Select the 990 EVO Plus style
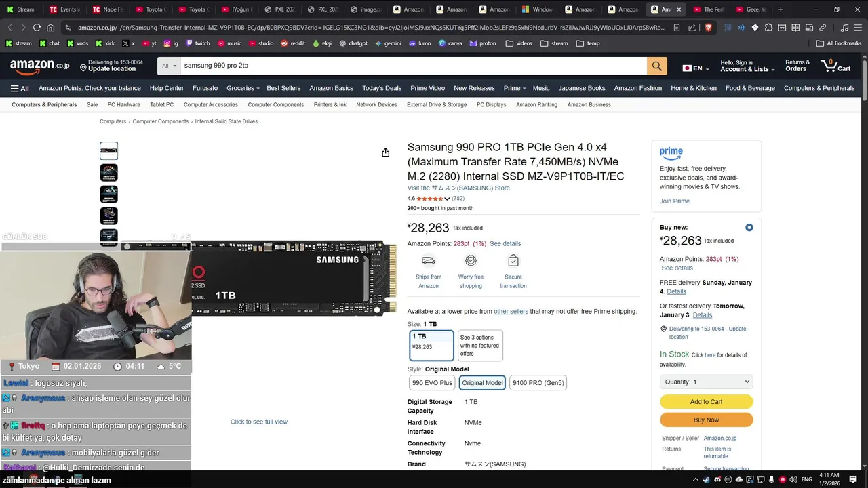This screenshot has height=488, width=868. [432, 383]
